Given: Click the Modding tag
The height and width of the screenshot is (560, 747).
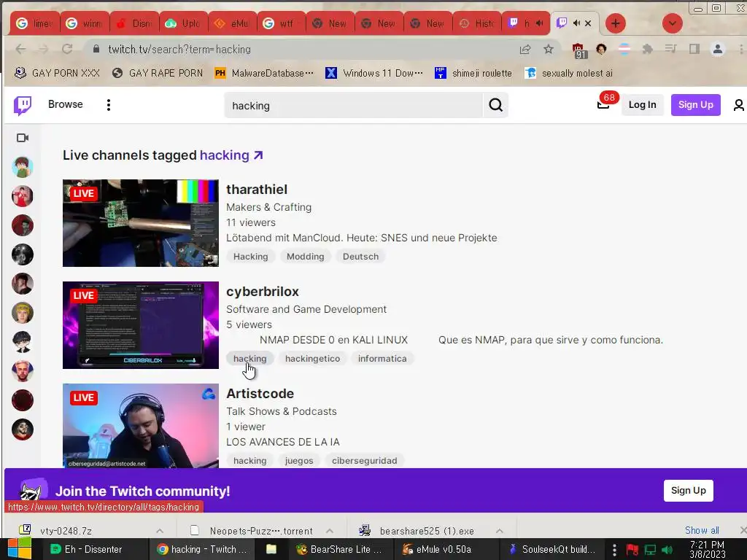Looking at the screenshot, I should click(x=306, y=257).
